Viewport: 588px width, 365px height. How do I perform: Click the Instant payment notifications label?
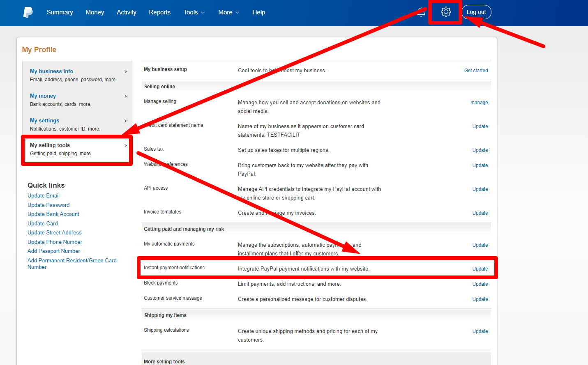[x=174, y=268]
